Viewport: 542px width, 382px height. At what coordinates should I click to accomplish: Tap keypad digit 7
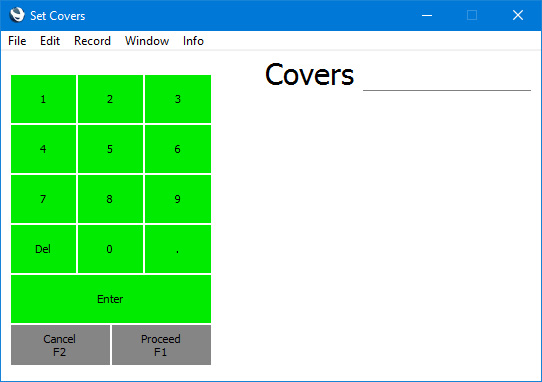click(44, 199)
